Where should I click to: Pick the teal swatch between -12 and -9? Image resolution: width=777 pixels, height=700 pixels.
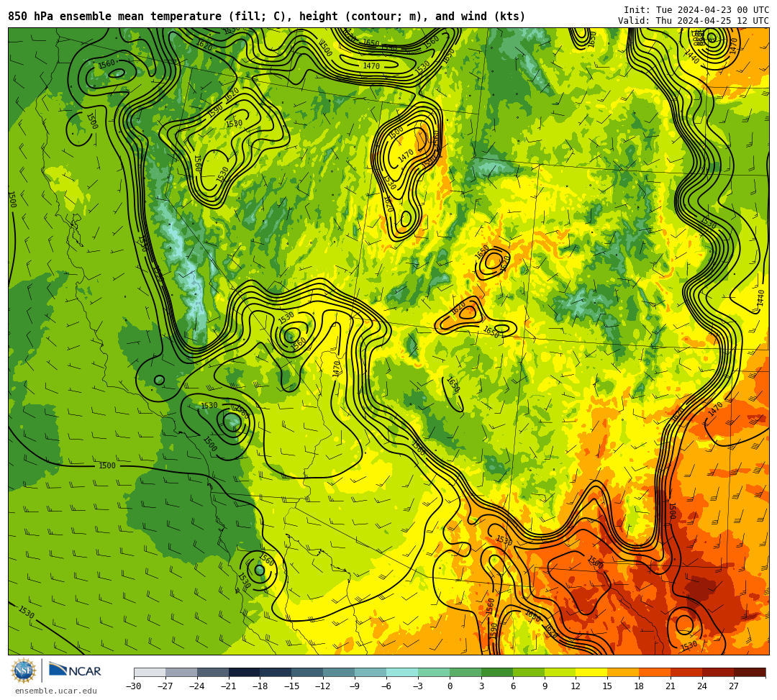click(340, 672)
